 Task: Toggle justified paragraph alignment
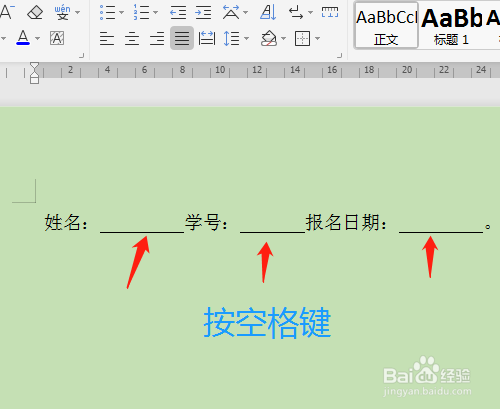tap(182, 38)
